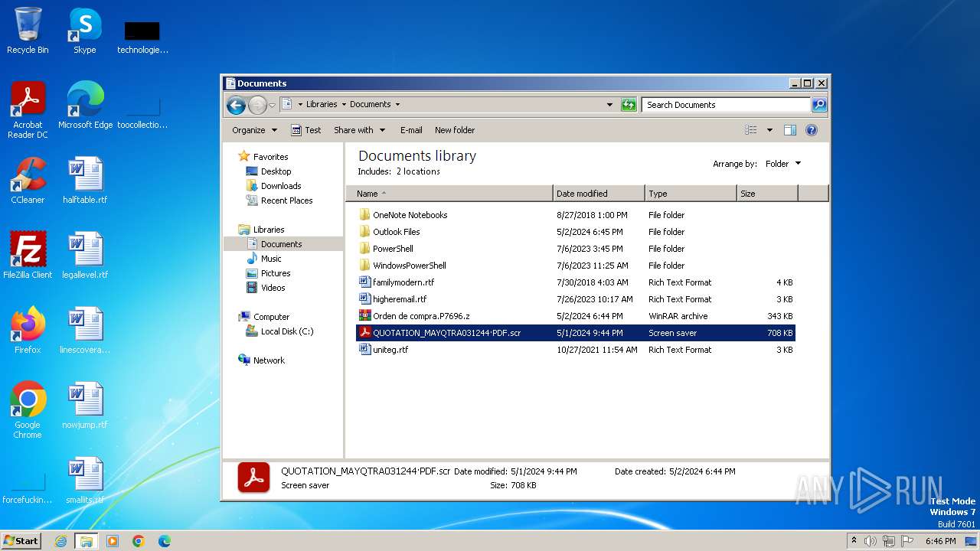
Task: Open recent pages dropdown arrow
Action: point(272,105)
